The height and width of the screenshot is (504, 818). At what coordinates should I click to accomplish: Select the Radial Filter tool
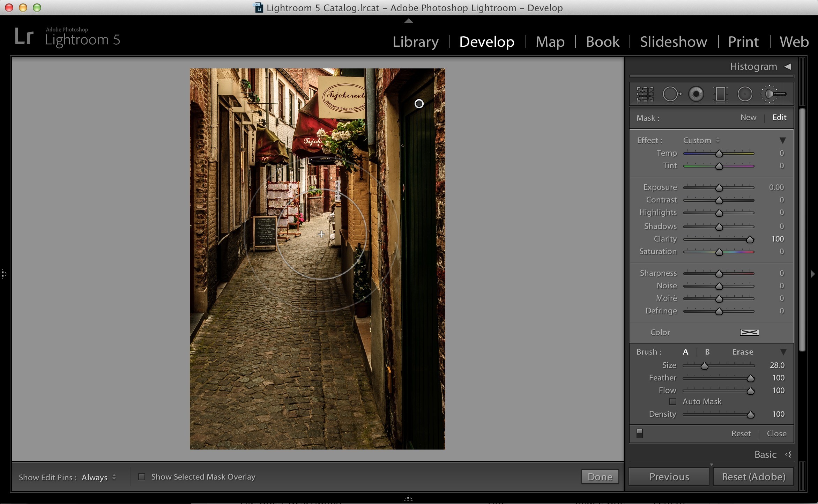click(745, 94)
